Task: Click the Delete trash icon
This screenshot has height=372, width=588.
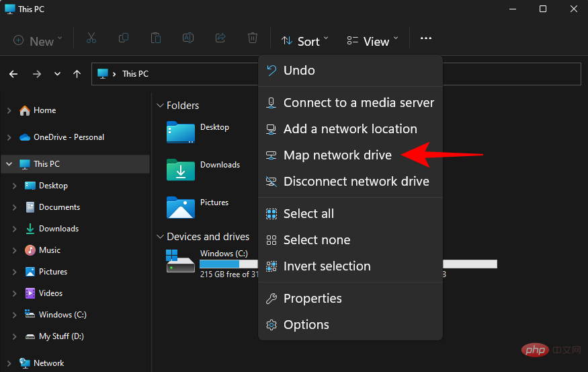Action: (x=253, y=38)
